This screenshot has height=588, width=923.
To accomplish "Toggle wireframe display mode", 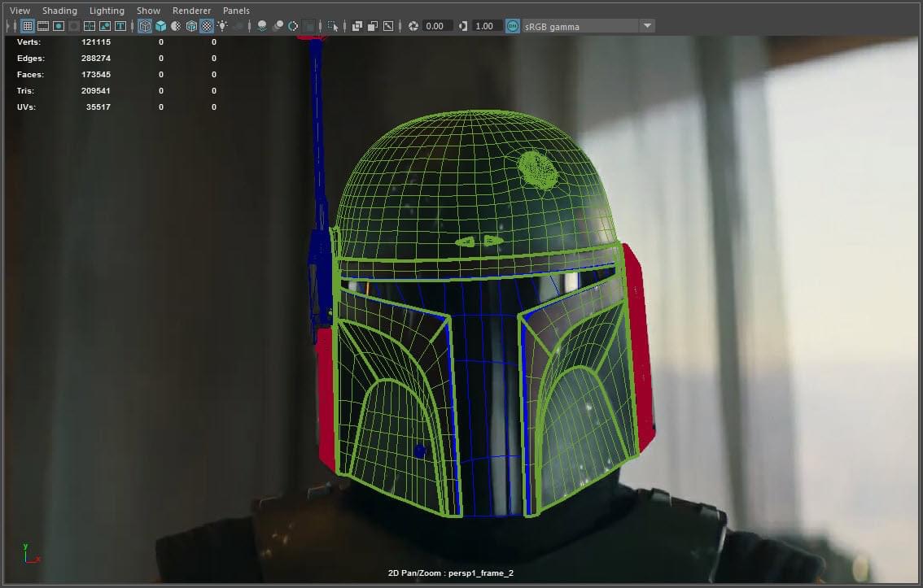I will point(145,26).
